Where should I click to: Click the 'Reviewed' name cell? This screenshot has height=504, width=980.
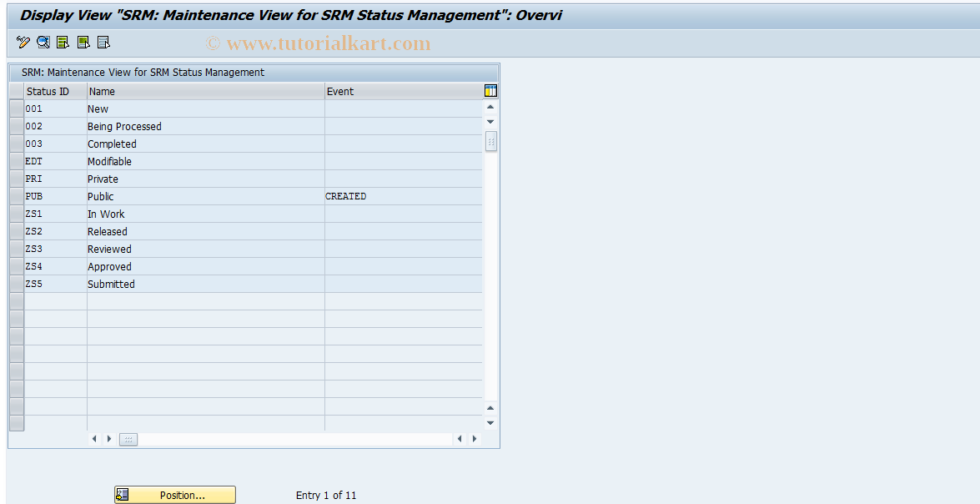(206, 249)
